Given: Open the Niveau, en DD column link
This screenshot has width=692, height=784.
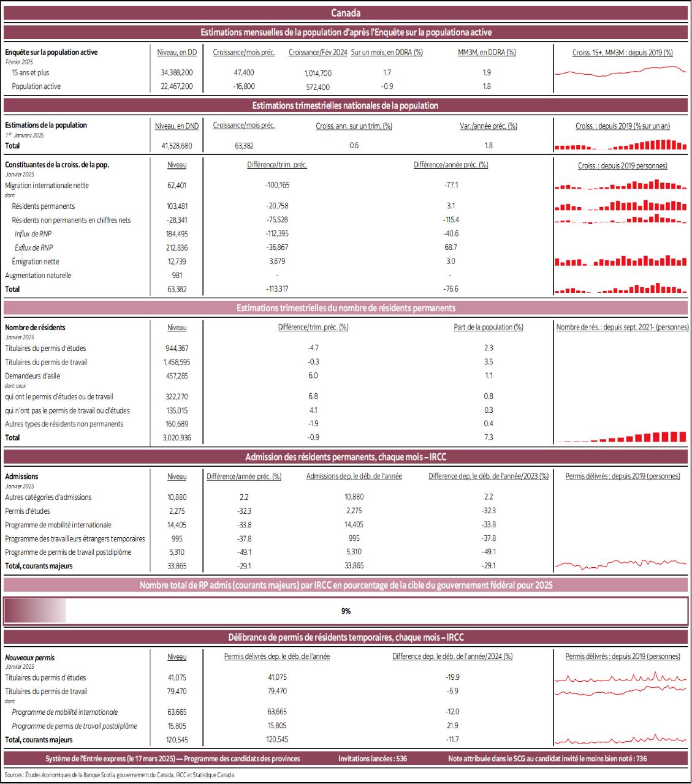Looking at the screenshot, I should point(177,53).
